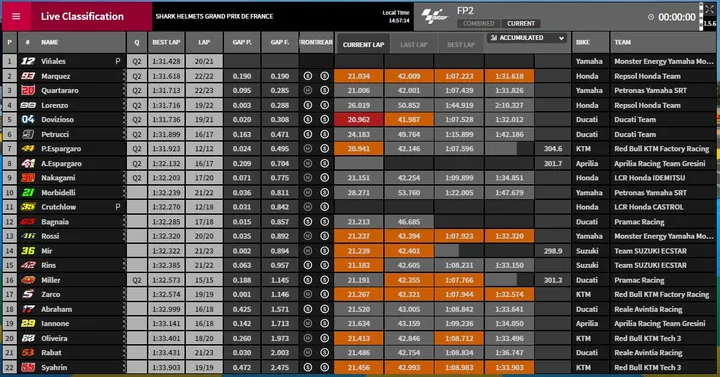Viewport: 720px width, 377px height.
Task: Click Syahrin rear tyre indicator
Action: coord(325,367)
